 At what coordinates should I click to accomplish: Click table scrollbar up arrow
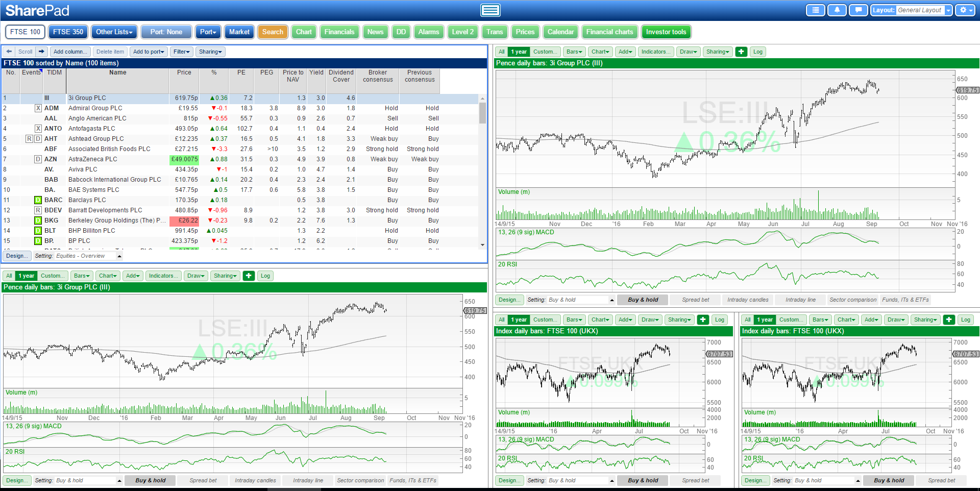[482, 99]
